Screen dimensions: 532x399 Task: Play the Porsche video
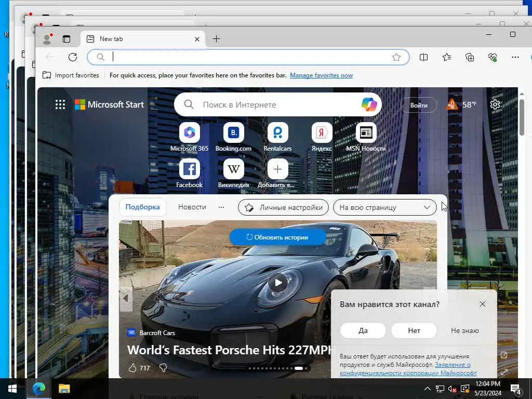tap(278, 283)
